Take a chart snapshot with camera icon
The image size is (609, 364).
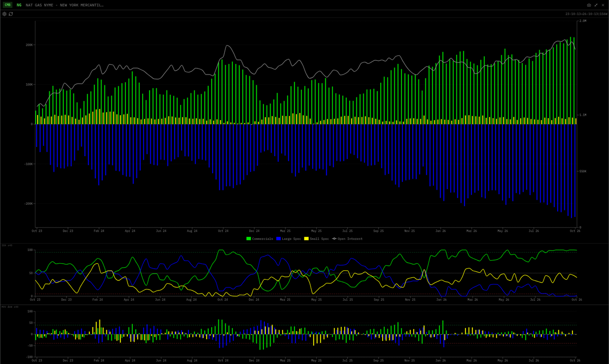589,5
